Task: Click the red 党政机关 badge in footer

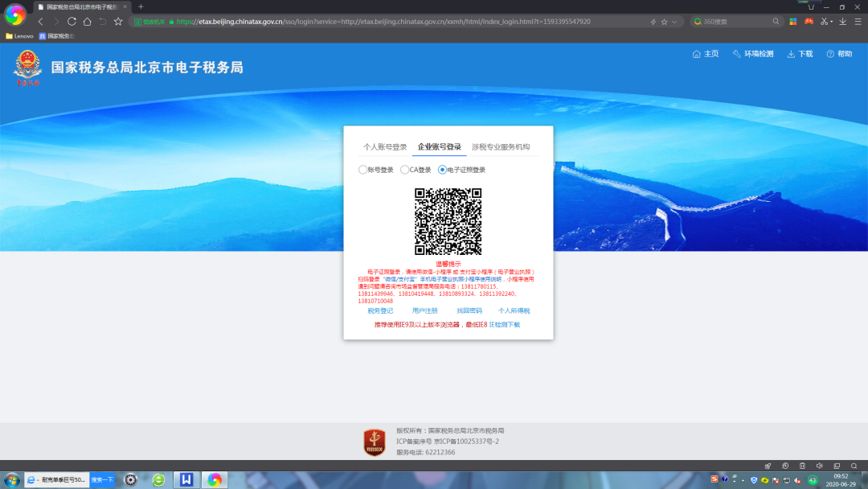Action: [375, 442]
